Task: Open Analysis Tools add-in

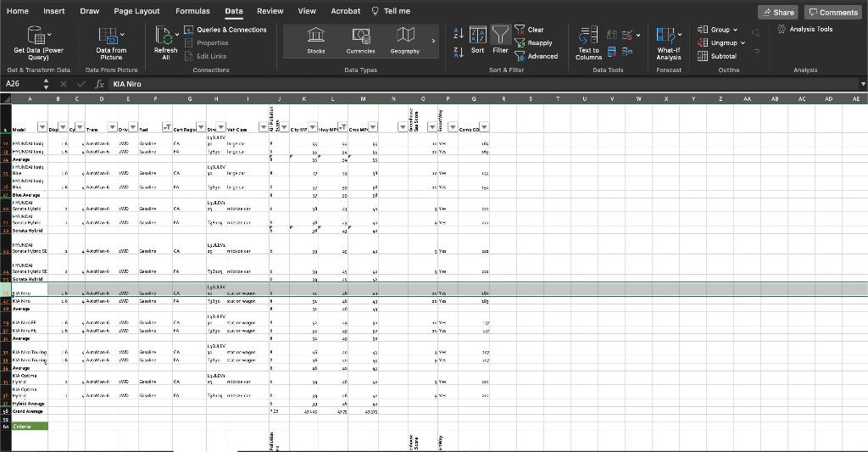Action: coord(805,29)
